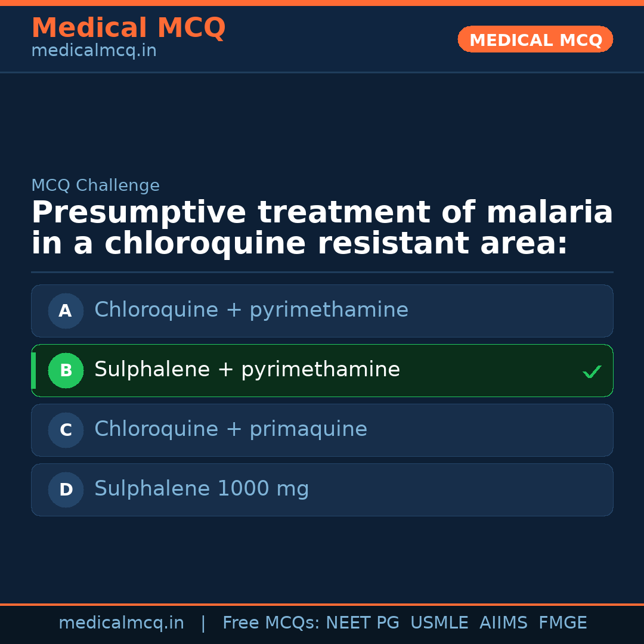Click the malaria question heading text
This screenshot has height=644, width=644.
pyautogui.click(x=322, y=228)
